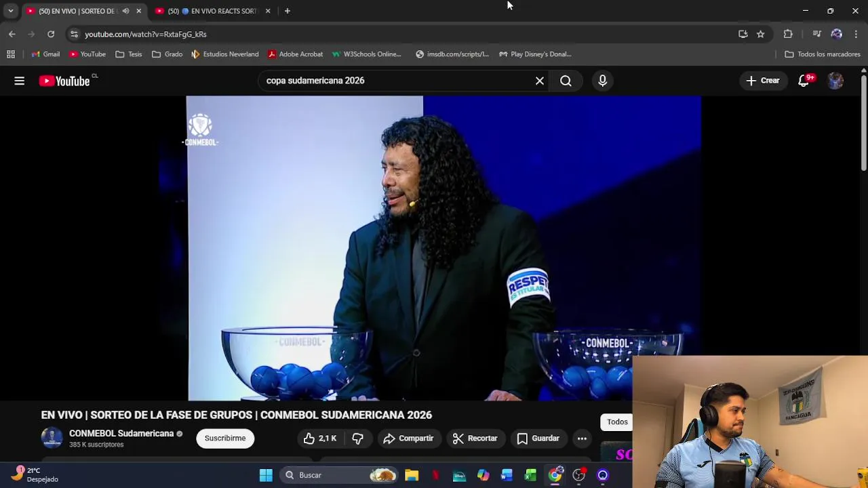Open imsdb.com scripts bookmark
868x488 pixels.
(452, 54)
